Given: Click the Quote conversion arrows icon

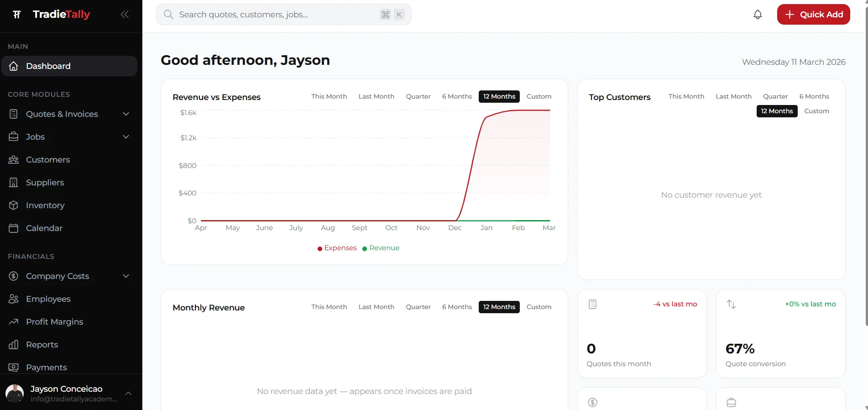Looking at the screenshot, I should tap(731, 305).
